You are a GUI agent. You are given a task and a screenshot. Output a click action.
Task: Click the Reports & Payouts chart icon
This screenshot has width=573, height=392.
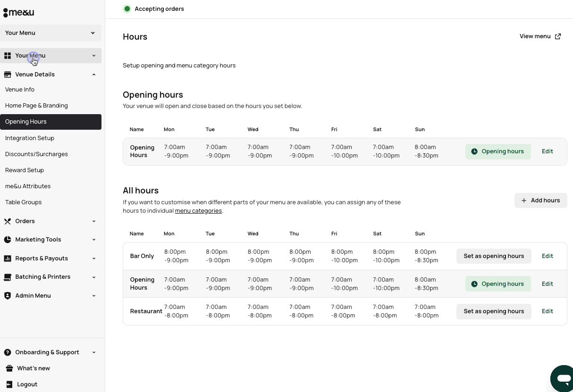point(8,259)
